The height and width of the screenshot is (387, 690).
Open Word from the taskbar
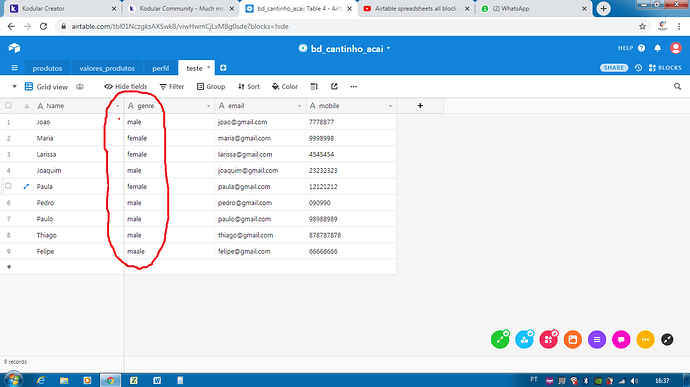pos(157,380)
